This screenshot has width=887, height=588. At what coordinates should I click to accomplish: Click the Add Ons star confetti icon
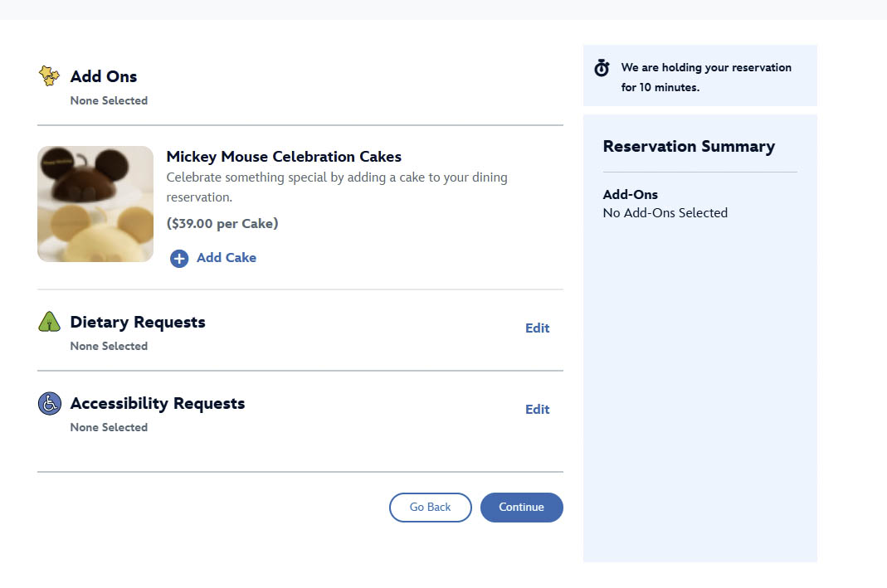pos(50,76)
